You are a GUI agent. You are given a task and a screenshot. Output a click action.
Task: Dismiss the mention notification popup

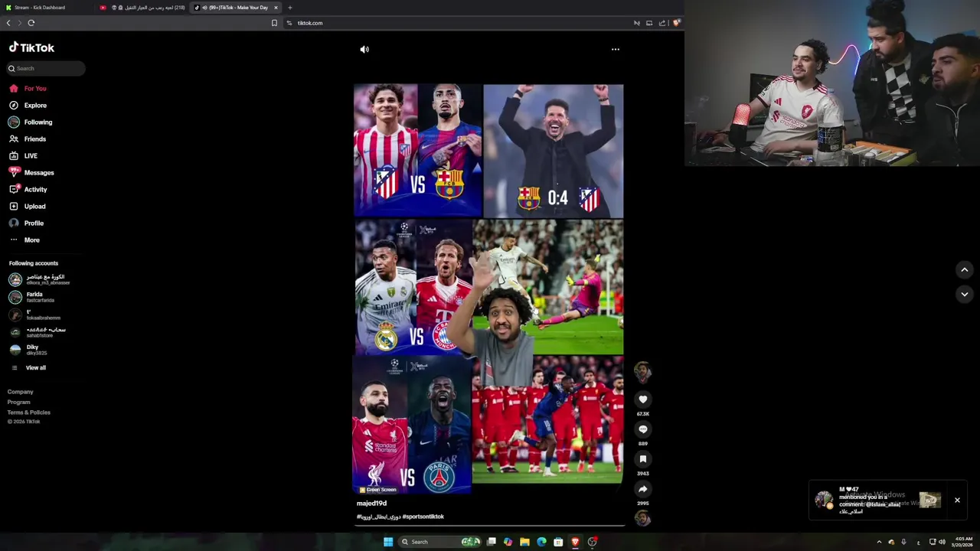tap(957, 500)
